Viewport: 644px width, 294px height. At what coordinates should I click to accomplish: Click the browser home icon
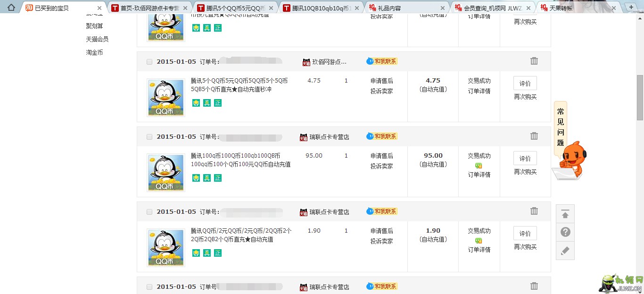11,7
